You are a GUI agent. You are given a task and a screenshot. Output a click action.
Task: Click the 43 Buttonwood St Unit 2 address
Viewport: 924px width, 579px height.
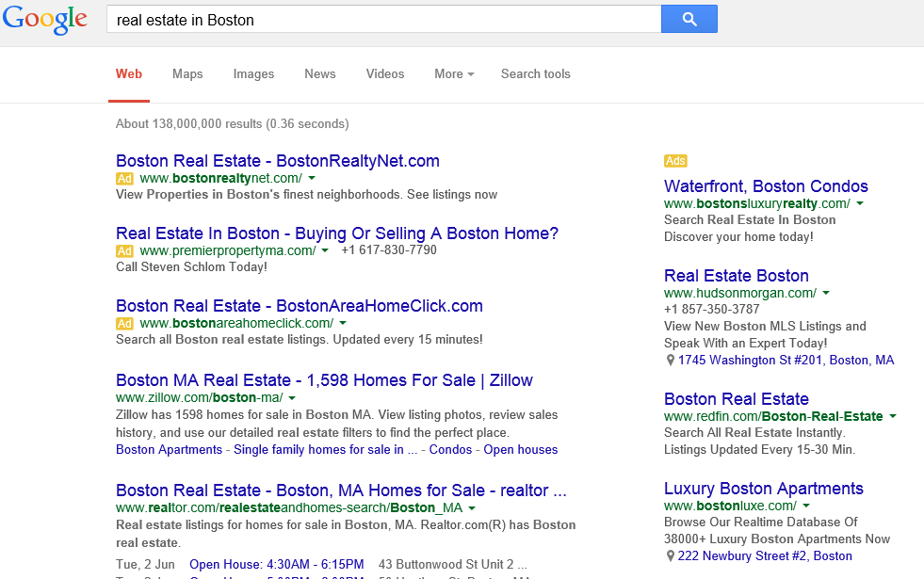[452, 564]
